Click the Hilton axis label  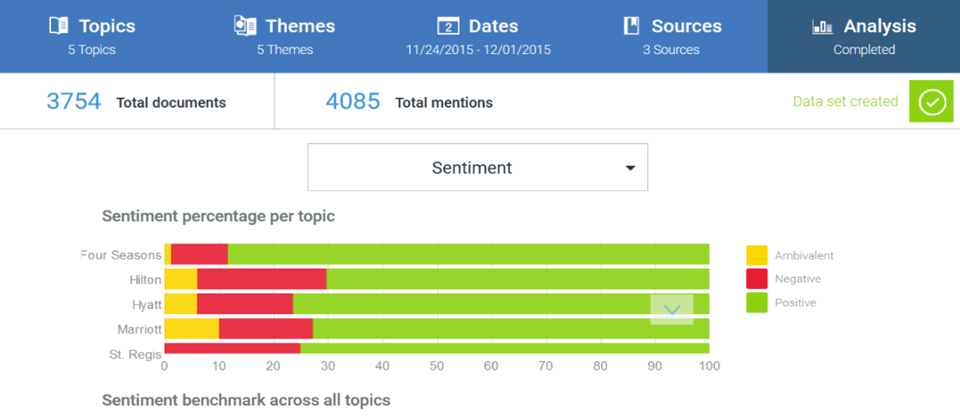[x=146, y=280]
